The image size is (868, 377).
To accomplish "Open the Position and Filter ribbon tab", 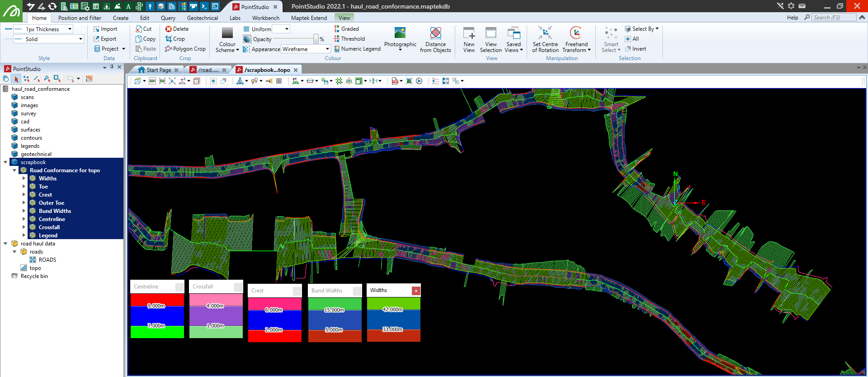I will click(x=80, y=18).
